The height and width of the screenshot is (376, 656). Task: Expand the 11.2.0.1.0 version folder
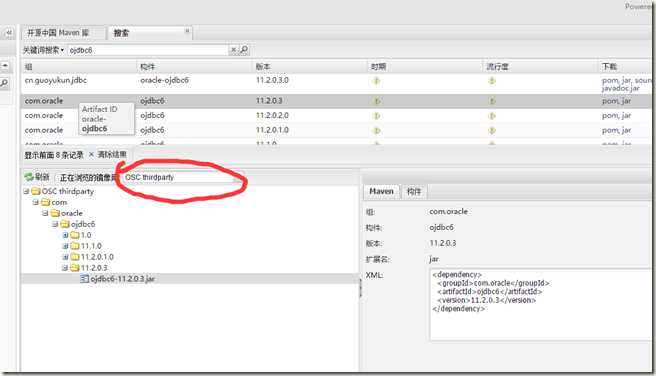(65, 257)
